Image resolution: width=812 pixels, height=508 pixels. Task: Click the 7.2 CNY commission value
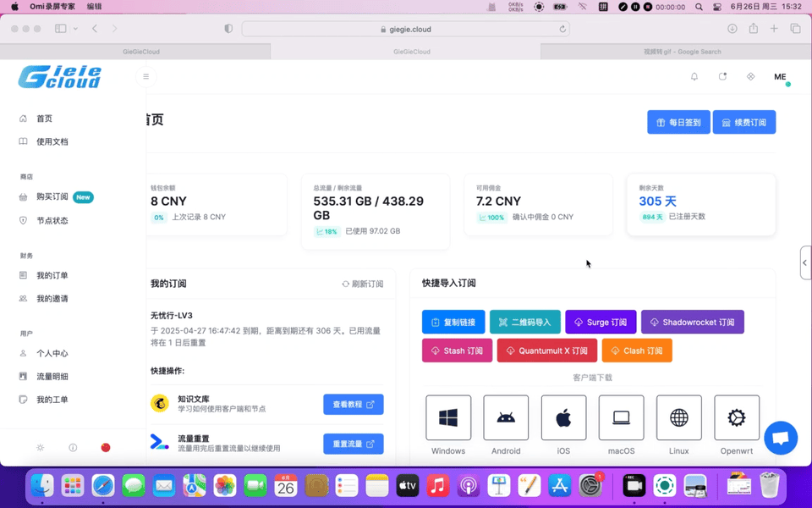(x=499, y=202)
